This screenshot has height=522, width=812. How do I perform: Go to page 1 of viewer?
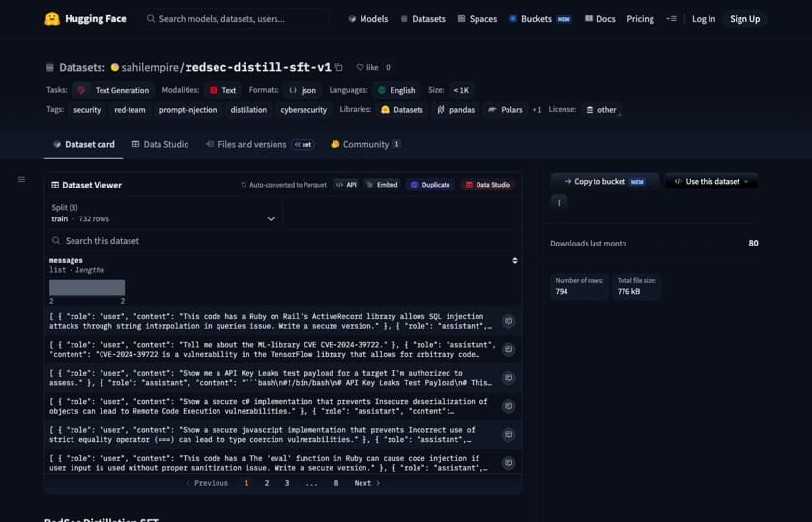(x=246, y=483)
